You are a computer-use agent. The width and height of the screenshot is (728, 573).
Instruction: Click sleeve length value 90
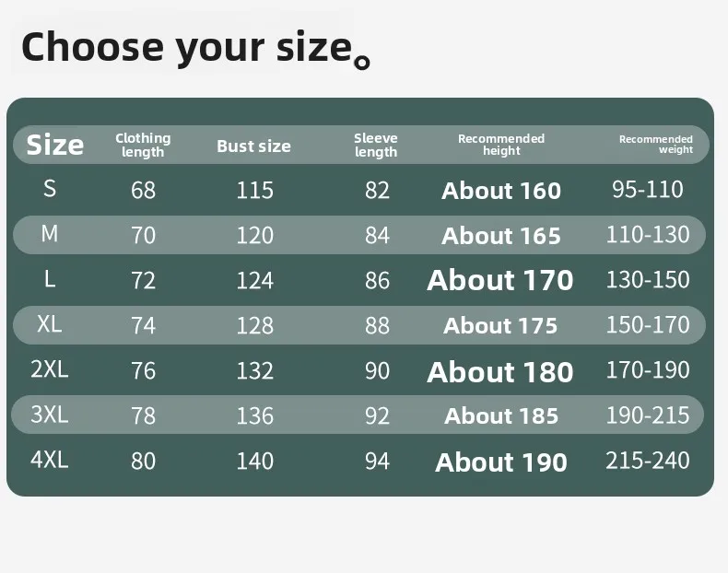[377, 370]
